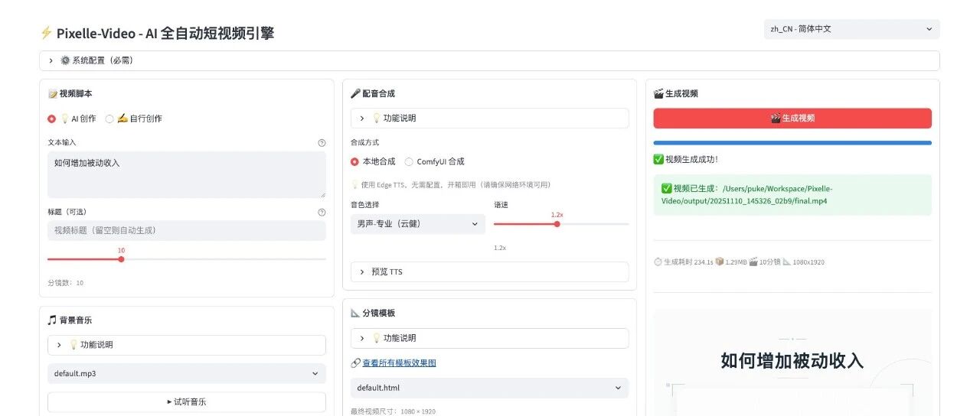Click the Edge TTS hint text
This screenshot has width=980, height=416.
(450, 185)
